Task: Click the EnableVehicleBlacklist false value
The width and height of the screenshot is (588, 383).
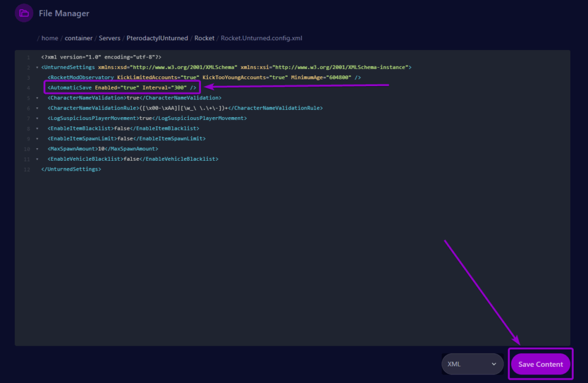Action: (x=131, y=158)
